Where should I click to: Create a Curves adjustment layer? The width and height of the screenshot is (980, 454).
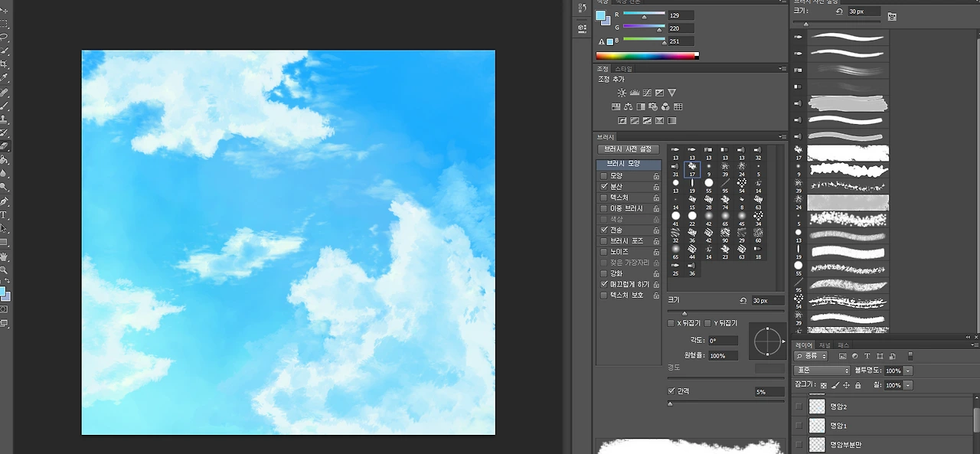coord(647,93)
